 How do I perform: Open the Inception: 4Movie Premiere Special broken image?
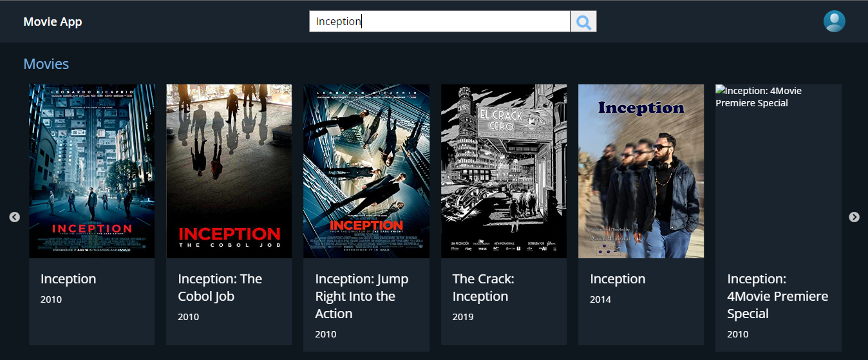click(x=778, y=171)
